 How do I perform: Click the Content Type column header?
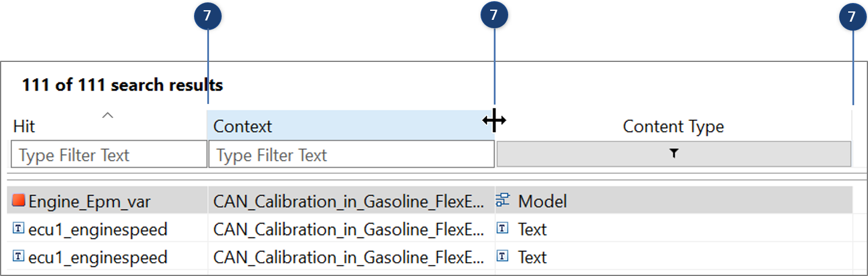click(673, 126)
